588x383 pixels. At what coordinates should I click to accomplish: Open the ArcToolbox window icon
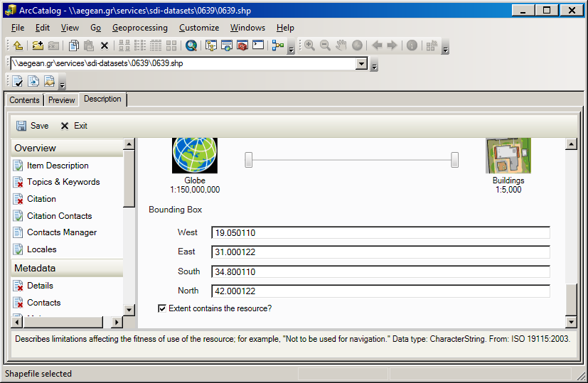pos(242,45)
